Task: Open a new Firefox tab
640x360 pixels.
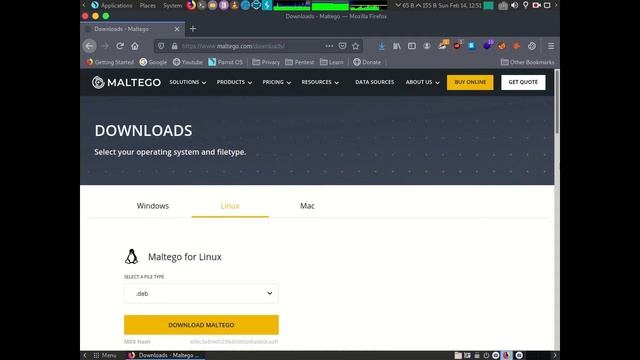Action: tap(193, 29)
